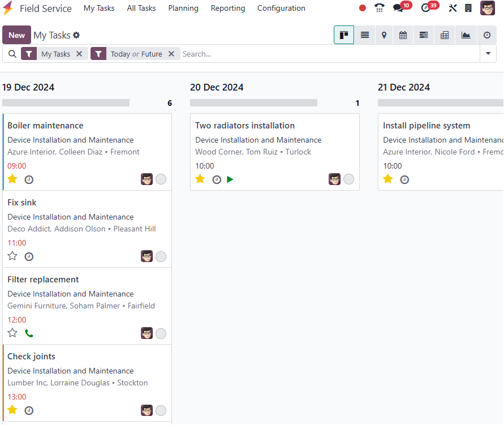Open My Tasks gear settings menu
The width and height of the screenshot is (504, 425).
pyautogui.click(x=76, y=35)
